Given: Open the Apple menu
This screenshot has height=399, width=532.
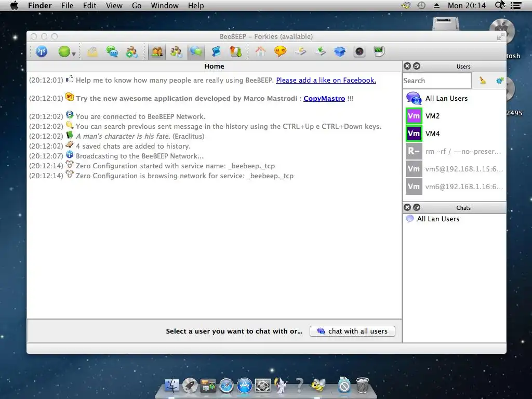Looking at the screenshot, I should [14, 5].
